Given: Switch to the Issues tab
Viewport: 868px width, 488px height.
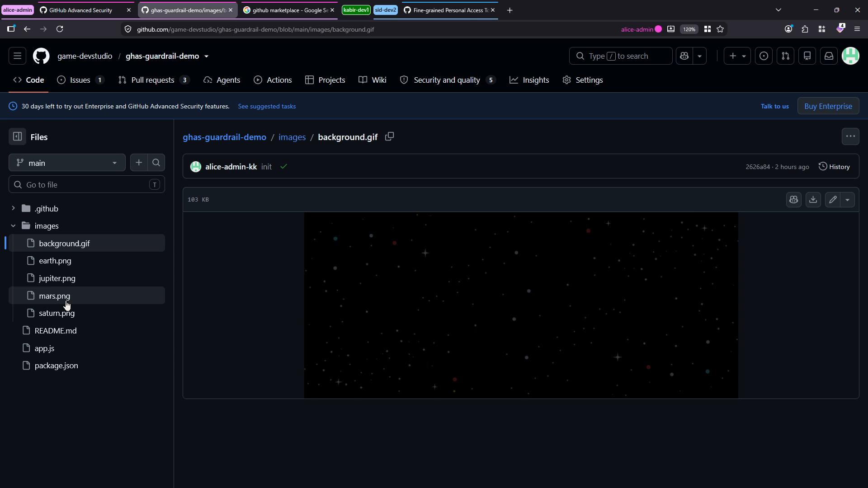Looking at the screenshot, I should point(80,80).
